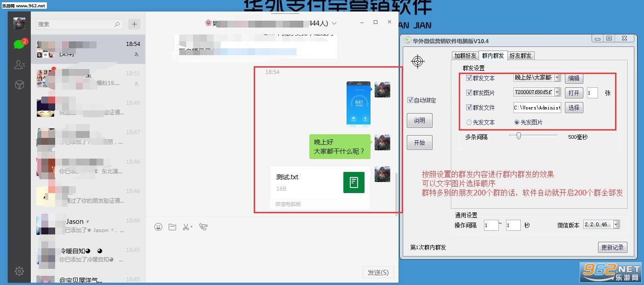Open WeChat settings gear icon
Viewport: 644px width, 285px height.
tap(19, 271)
